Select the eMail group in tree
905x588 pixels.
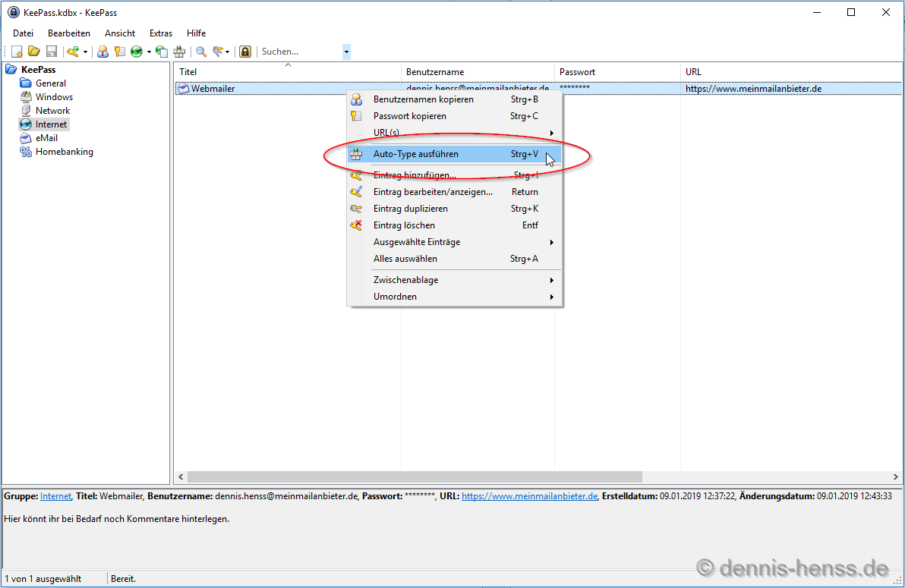point(46,138)
